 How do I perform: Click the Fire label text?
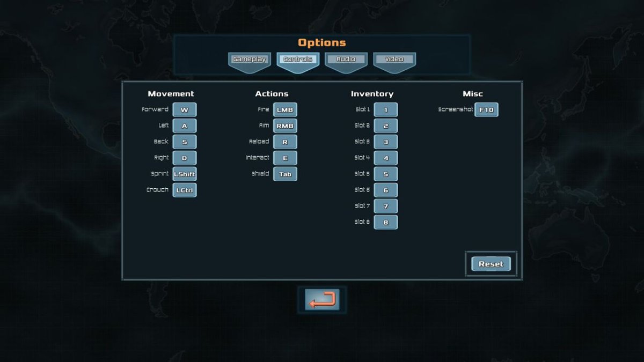[x=264, y=109]
